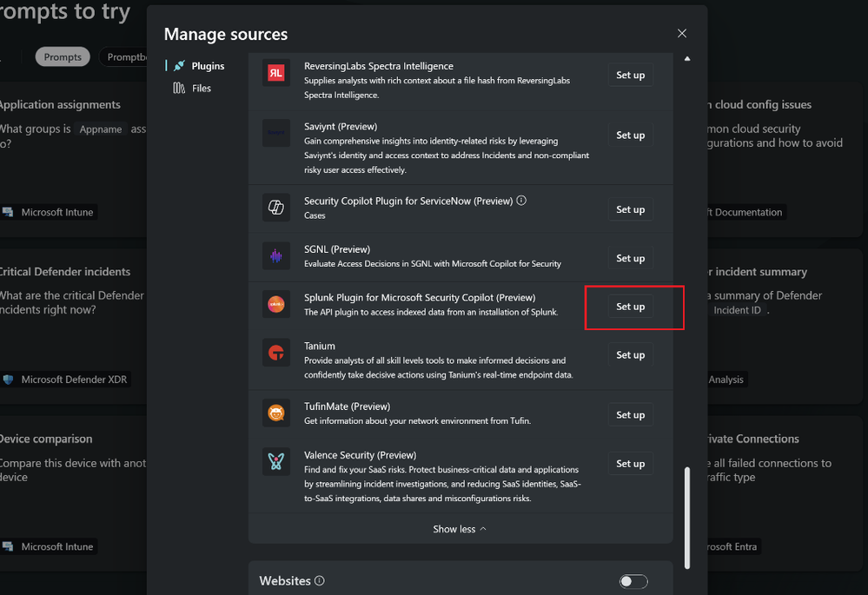
Task: Open the Critical Defender incidents prompt card
Action: [73, 327]
